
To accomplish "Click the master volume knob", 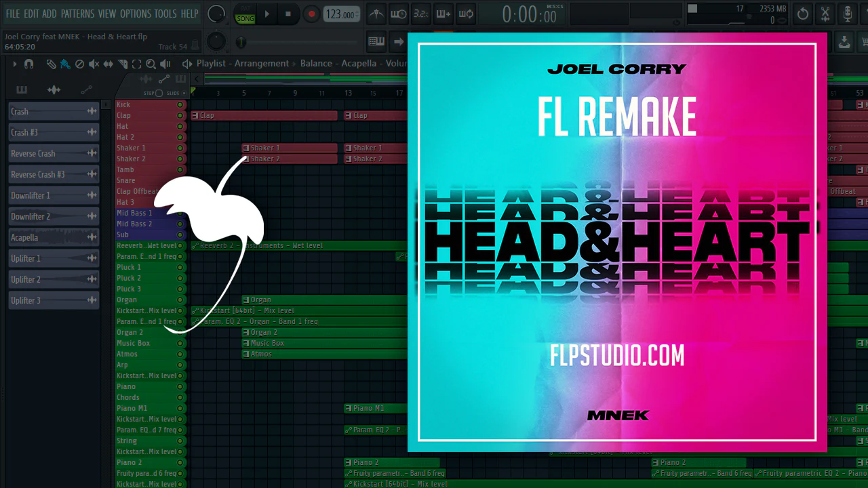I will tap(216, 14).
